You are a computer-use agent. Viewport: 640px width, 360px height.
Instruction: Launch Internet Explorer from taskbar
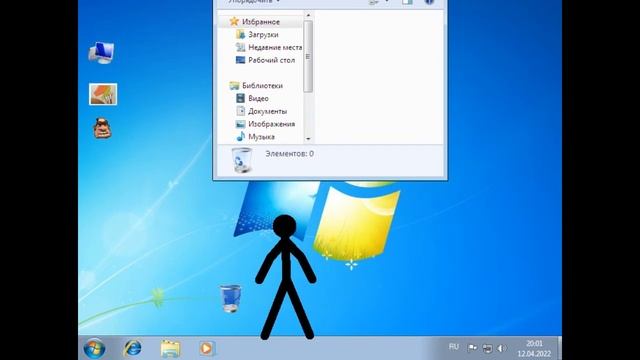point(132,348)
